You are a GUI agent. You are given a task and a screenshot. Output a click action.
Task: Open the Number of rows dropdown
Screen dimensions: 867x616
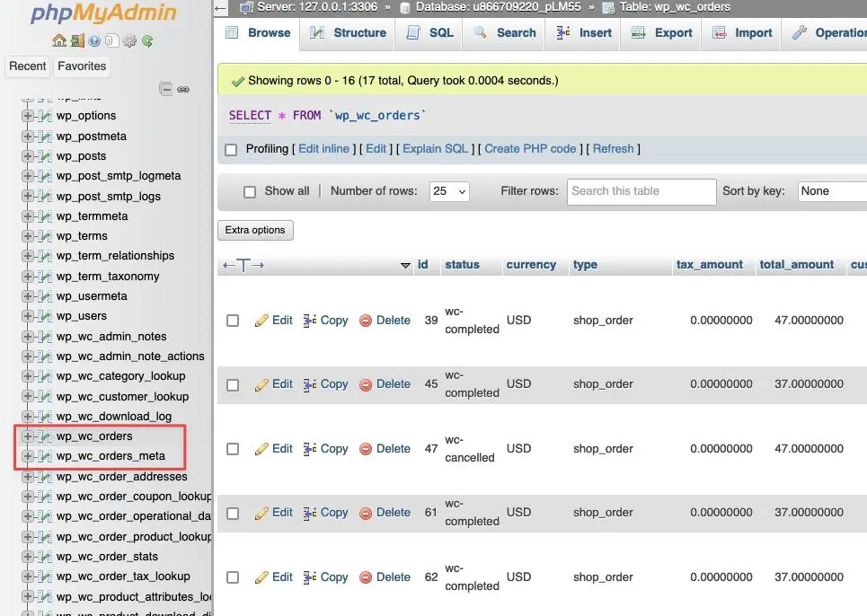pos(449,191)
